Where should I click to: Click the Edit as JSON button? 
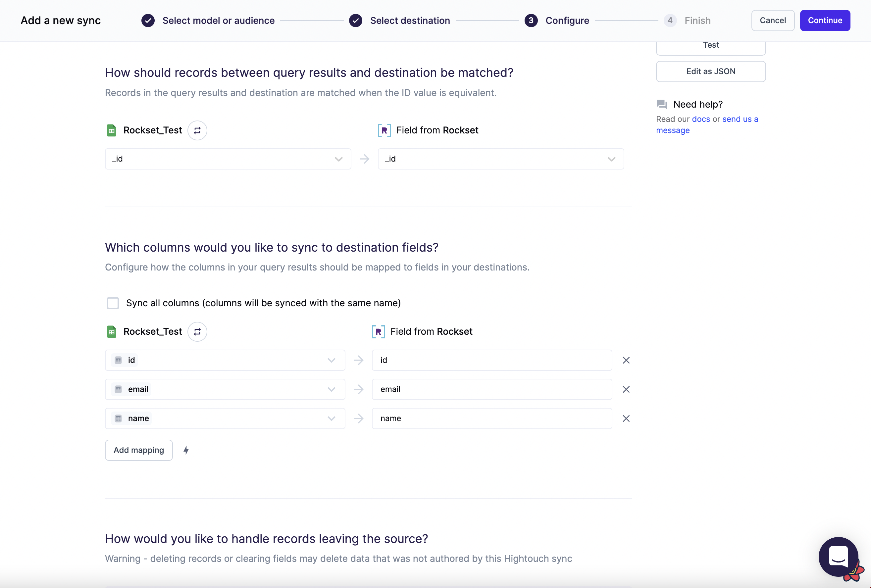[711, 71]
